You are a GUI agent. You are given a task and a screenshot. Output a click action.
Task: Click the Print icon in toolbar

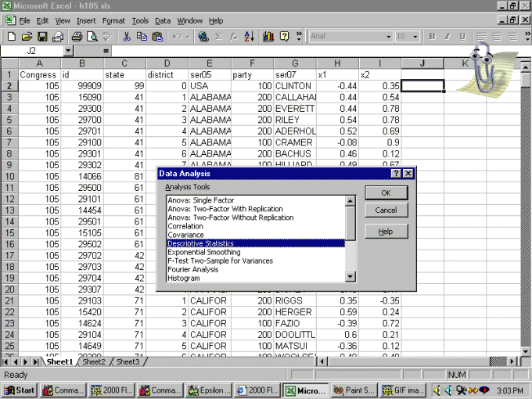77,36
